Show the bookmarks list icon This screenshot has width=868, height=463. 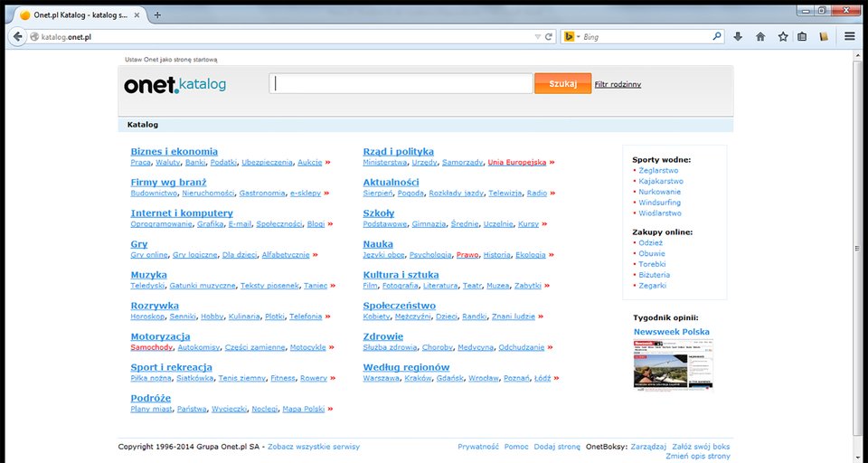coord(802,36)
